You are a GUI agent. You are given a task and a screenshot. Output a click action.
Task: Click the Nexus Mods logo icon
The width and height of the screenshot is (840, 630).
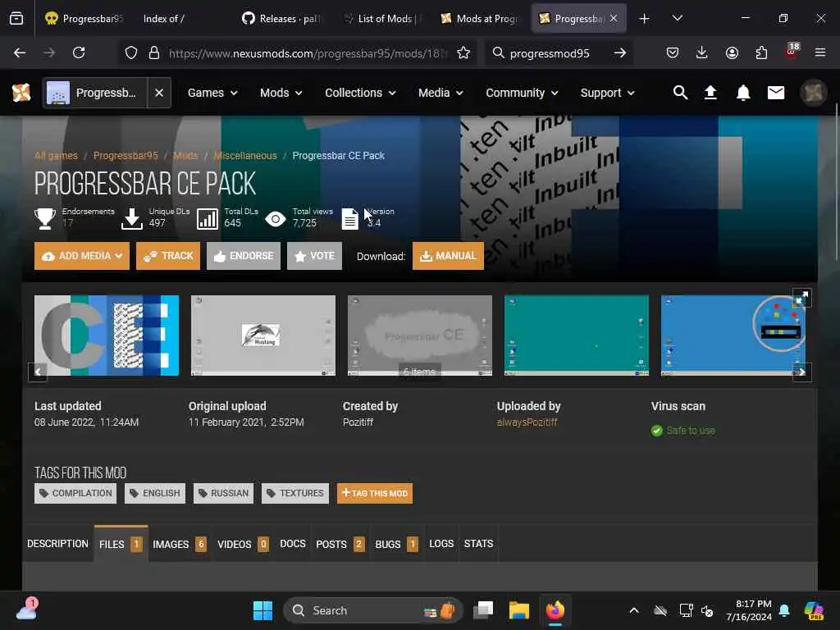tap(21, 93)
